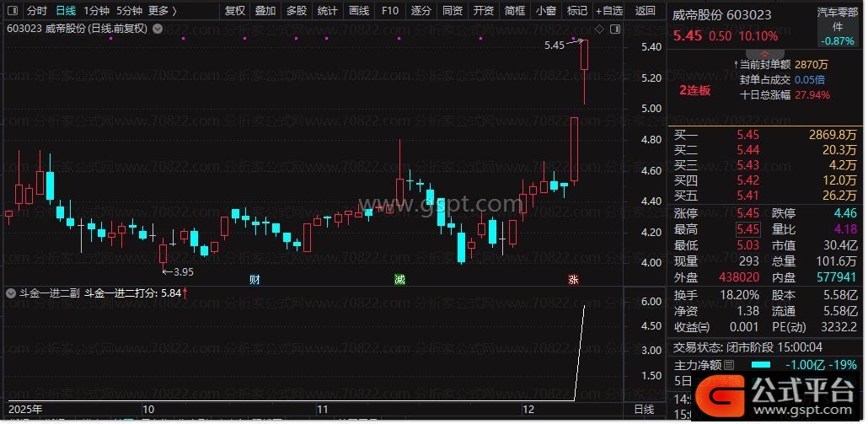Click the 财 financial report marker
The image size is (868, 424).
pos(254,279)
